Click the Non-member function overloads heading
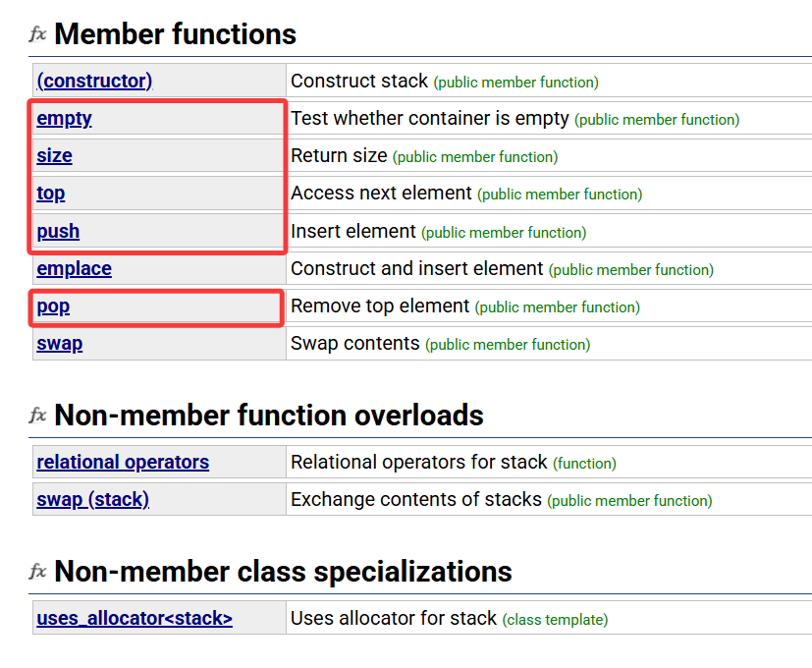Screen dimensions: 812x668 coord(269,416)
